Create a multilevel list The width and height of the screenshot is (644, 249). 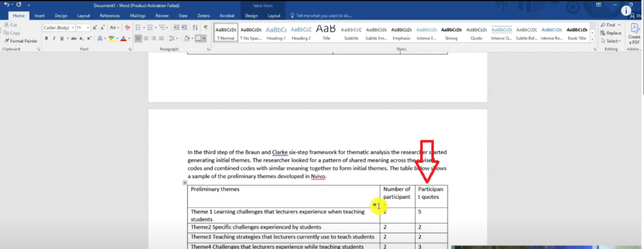[162, 28]
